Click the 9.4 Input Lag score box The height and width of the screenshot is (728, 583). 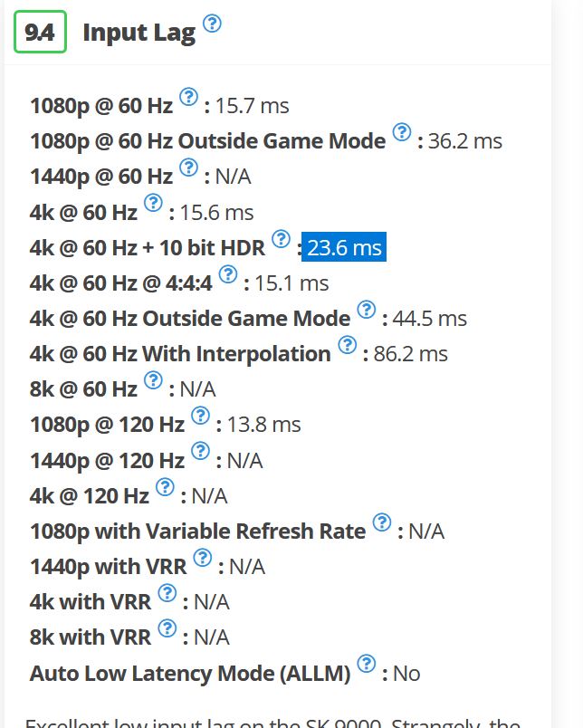coord(40,33)
